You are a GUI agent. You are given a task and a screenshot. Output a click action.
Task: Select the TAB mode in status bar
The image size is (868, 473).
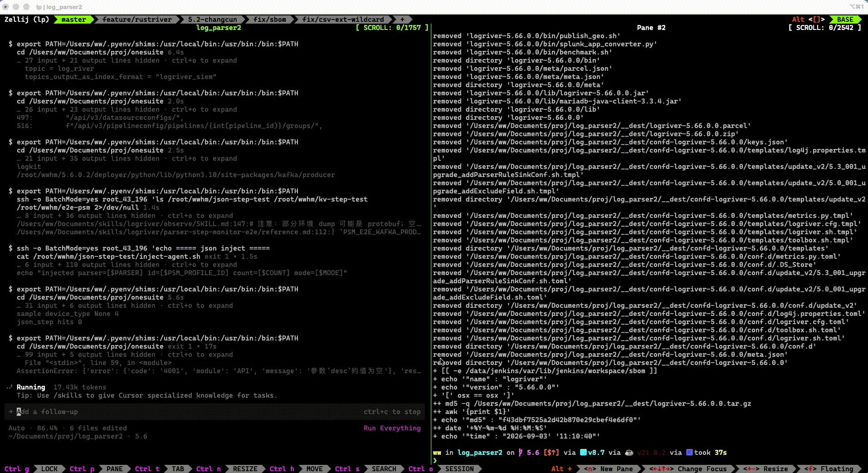pyautogui.click(x=178, y=469)
